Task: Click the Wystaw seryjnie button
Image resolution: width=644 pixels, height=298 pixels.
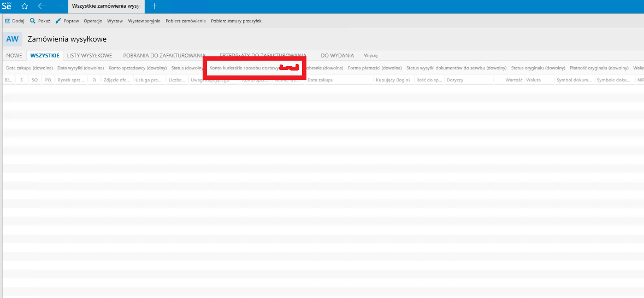Action: pos(144,21)
